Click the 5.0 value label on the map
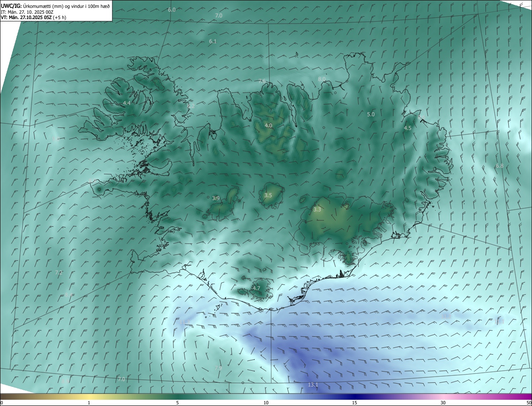The image size is (532, 406). point(371,114)
